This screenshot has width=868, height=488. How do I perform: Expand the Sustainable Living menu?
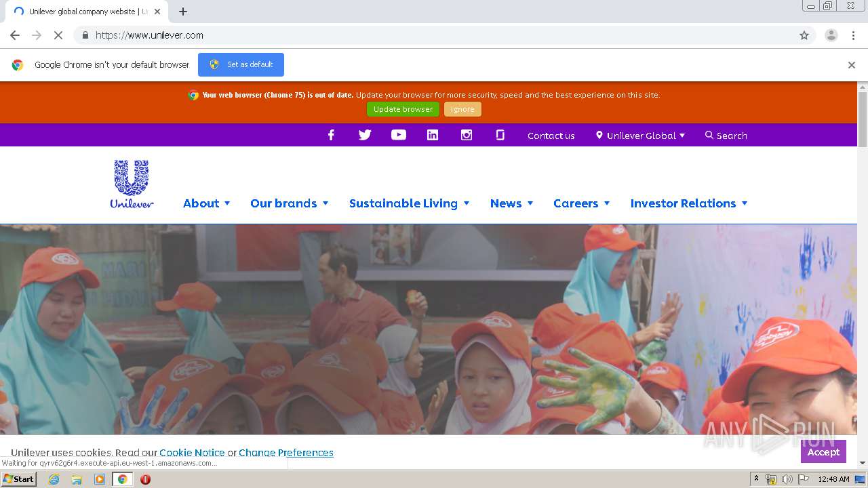click(410, 203)
